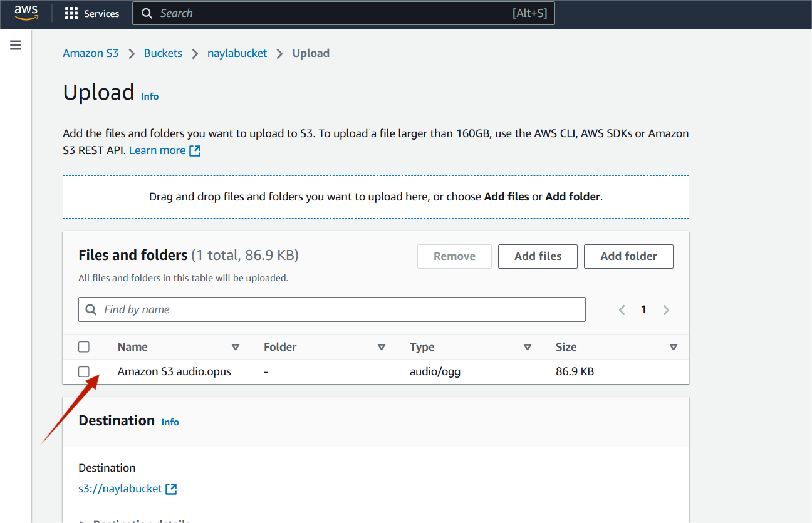
Task: Click the AWS logo home icon
Action: (x=26, y=13)
